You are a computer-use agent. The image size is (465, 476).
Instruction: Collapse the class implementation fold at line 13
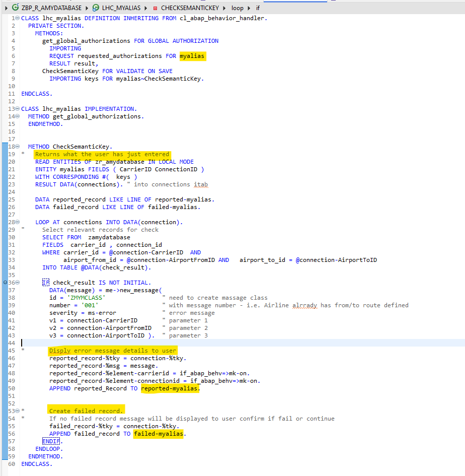[x=18, y=109]
